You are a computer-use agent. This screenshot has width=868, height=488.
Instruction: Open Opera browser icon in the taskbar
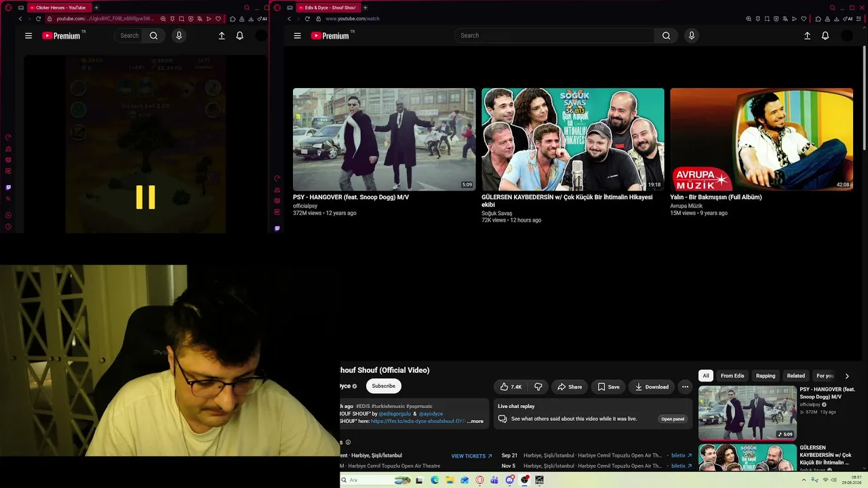point(480,480)
